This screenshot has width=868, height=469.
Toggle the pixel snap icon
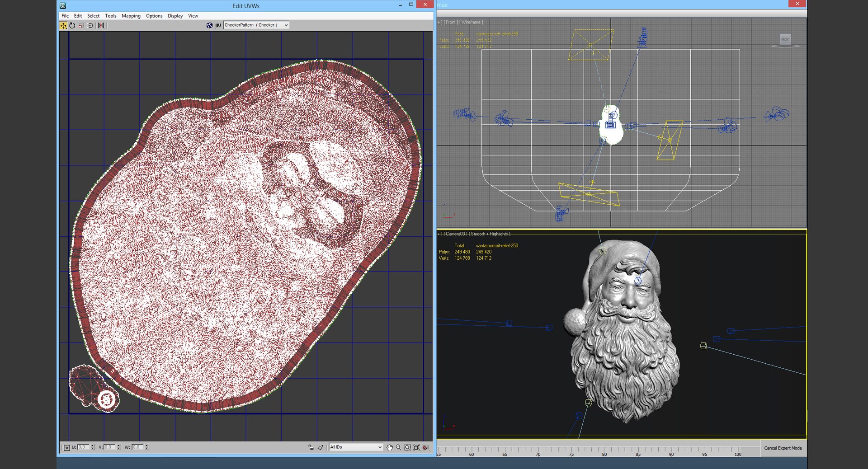(425, 447)
